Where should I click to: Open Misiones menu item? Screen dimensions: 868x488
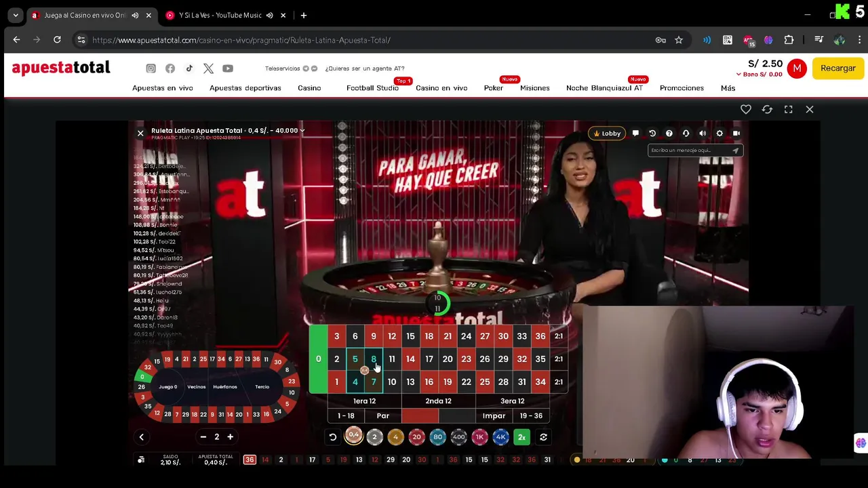[x=535, y=88]
